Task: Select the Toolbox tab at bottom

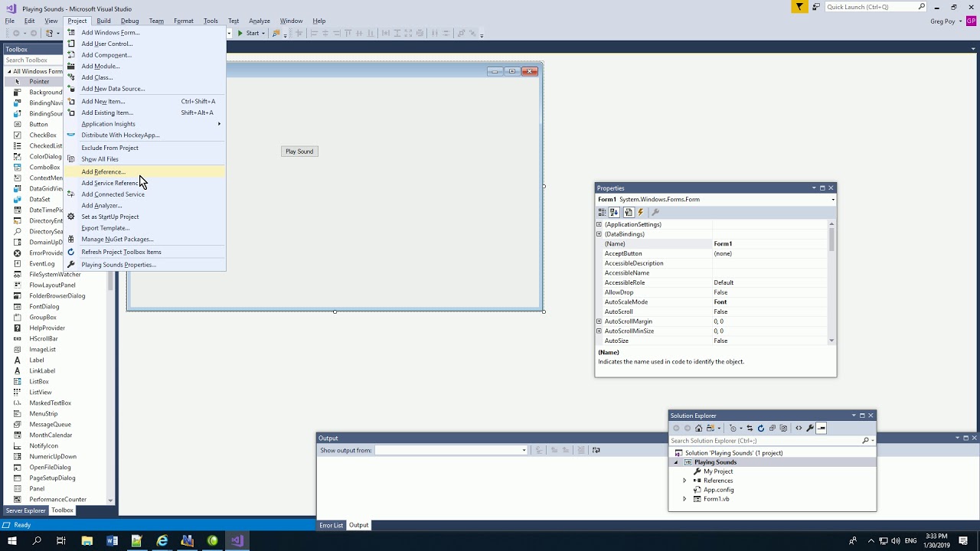Action: click(62, 510)
